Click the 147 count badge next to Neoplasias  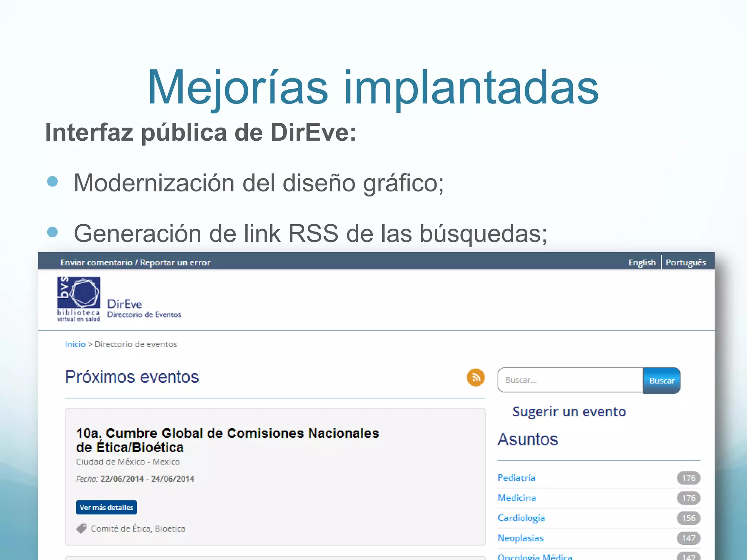pos(689,538)
